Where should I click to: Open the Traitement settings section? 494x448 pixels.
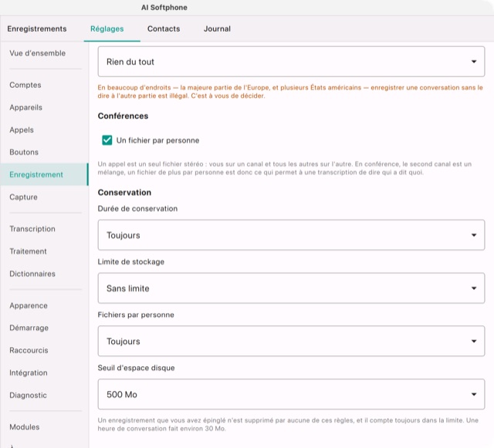44,251
